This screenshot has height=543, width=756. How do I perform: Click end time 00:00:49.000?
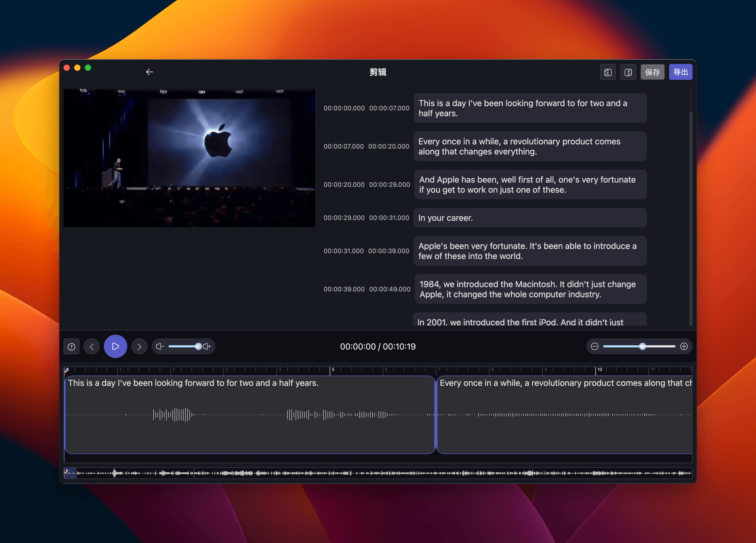(390, 290)
